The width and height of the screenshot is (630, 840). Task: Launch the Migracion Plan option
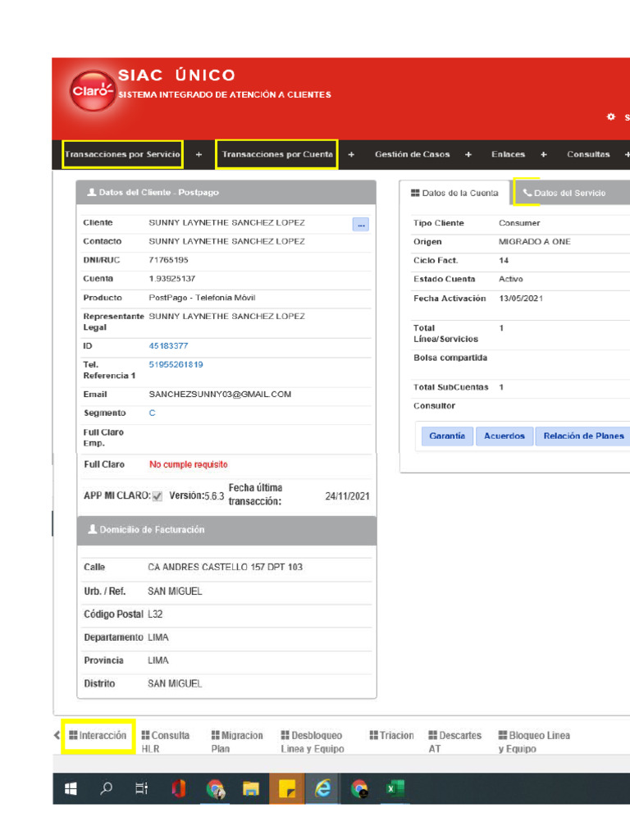[236, 742]
